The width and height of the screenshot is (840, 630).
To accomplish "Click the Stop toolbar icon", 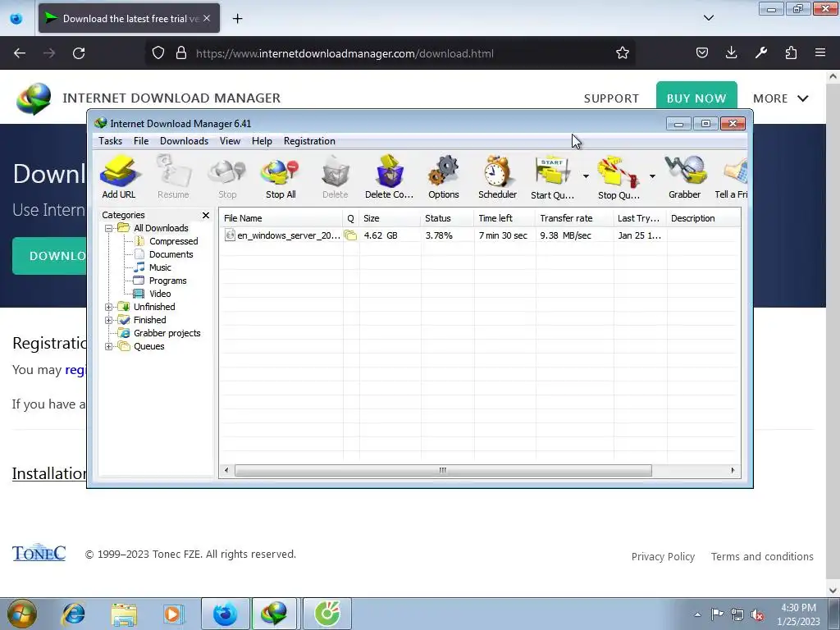I will point(227,177).
